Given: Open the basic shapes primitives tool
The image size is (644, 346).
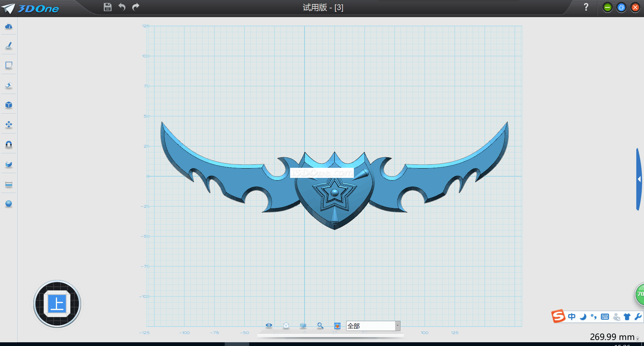Looking at the screenshot, I should coord(9,26).
